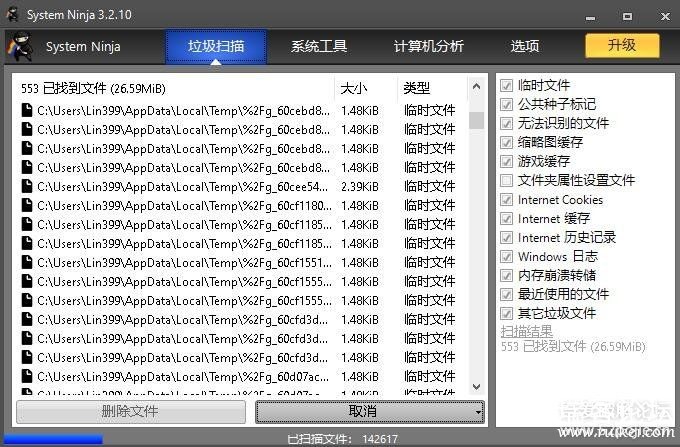Maximize the System Ninja window

coord(627,16)
